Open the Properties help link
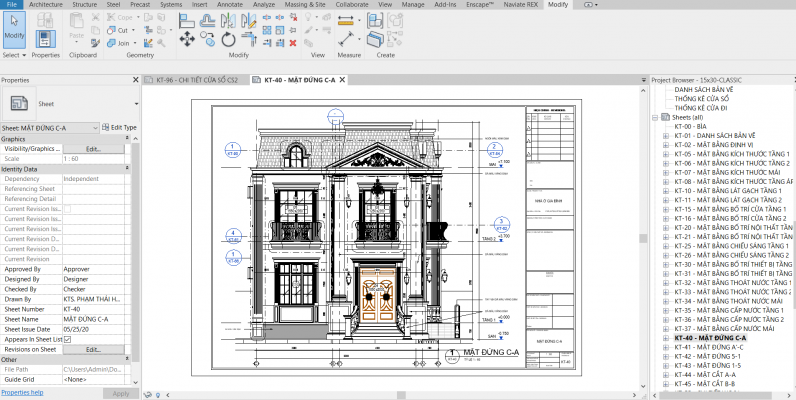Image resolution: width=796 pixels, height=400 pixels. pos(22,393)
